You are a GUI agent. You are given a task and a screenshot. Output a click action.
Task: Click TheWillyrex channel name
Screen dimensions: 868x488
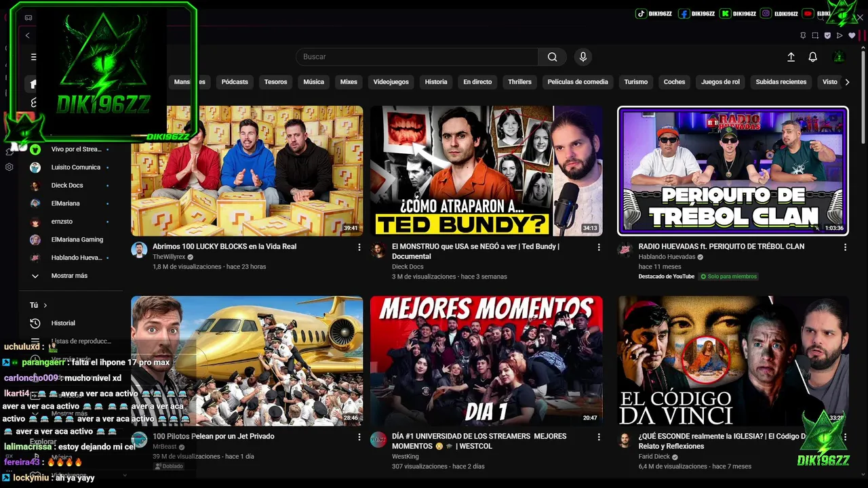(x=169, y=258)
